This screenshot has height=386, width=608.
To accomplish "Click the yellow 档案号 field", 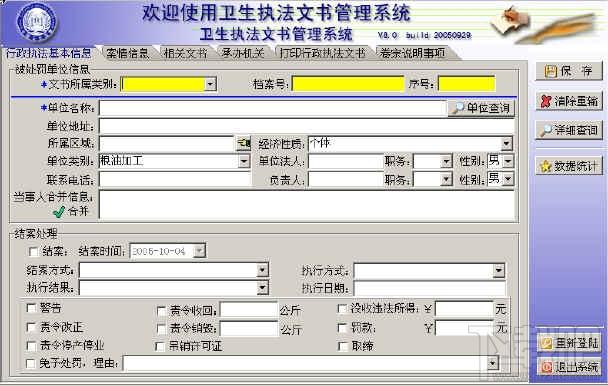I will coord(348,84).
